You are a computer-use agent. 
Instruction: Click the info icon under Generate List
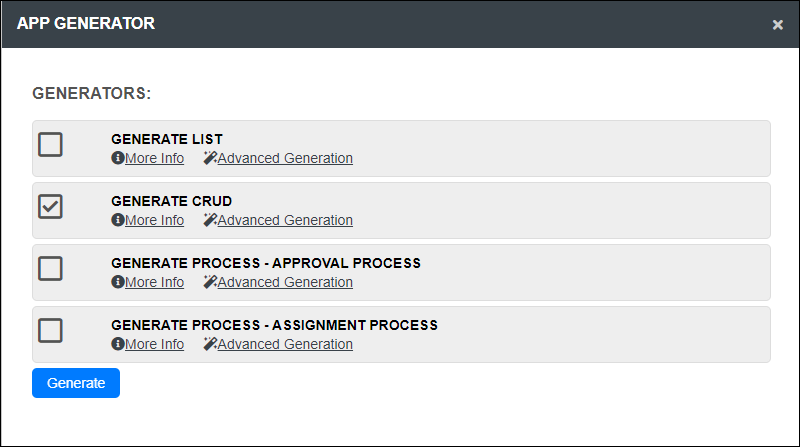tap(118, 158)
